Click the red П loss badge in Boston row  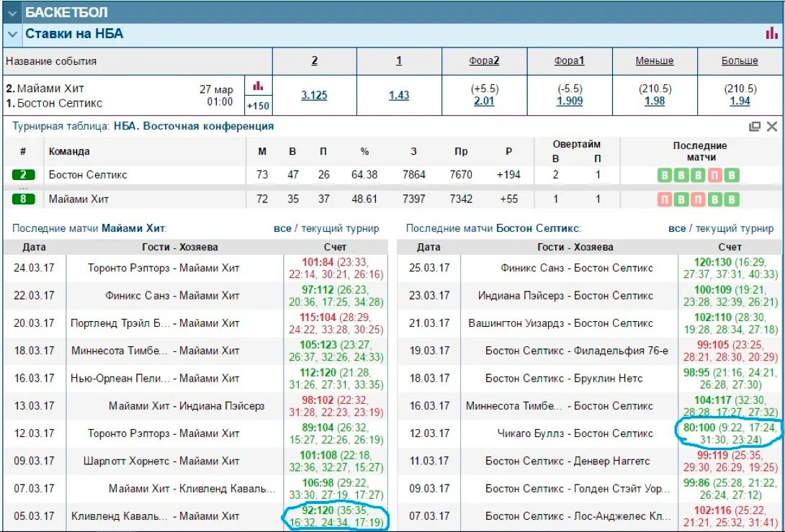715,175
